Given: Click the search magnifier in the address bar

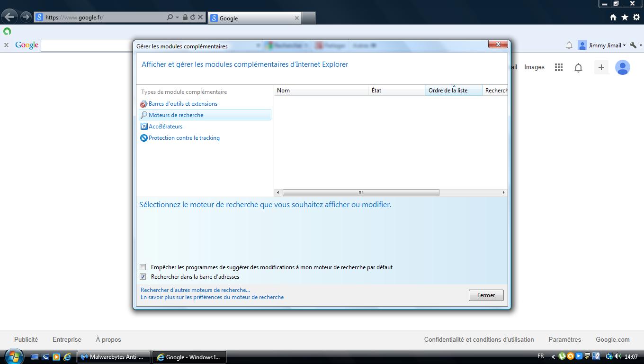Looking at the screenshot, I should (x=170, y=18).
